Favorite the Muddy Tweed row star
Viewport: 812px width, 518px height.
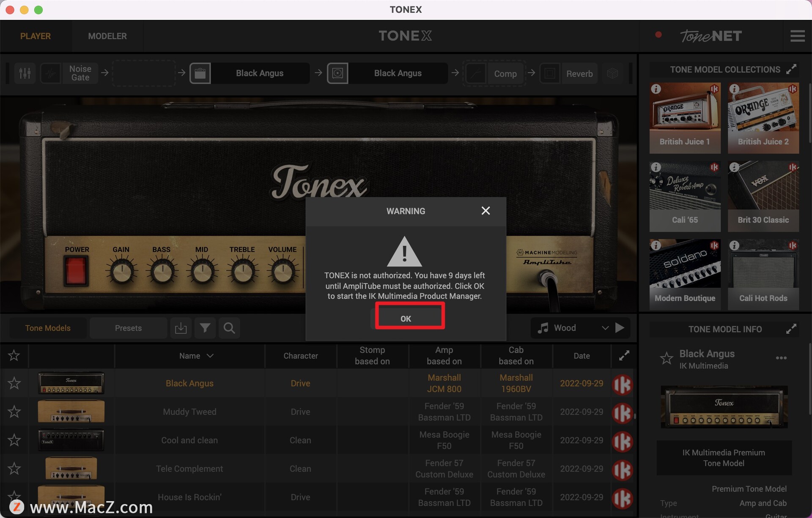click(x=14, y=412)
